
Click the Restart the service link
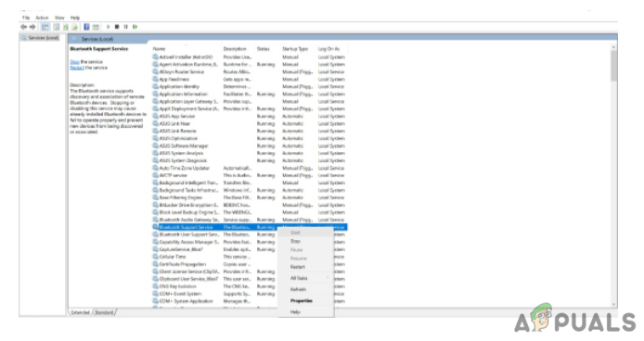click(x=77, y=68)
